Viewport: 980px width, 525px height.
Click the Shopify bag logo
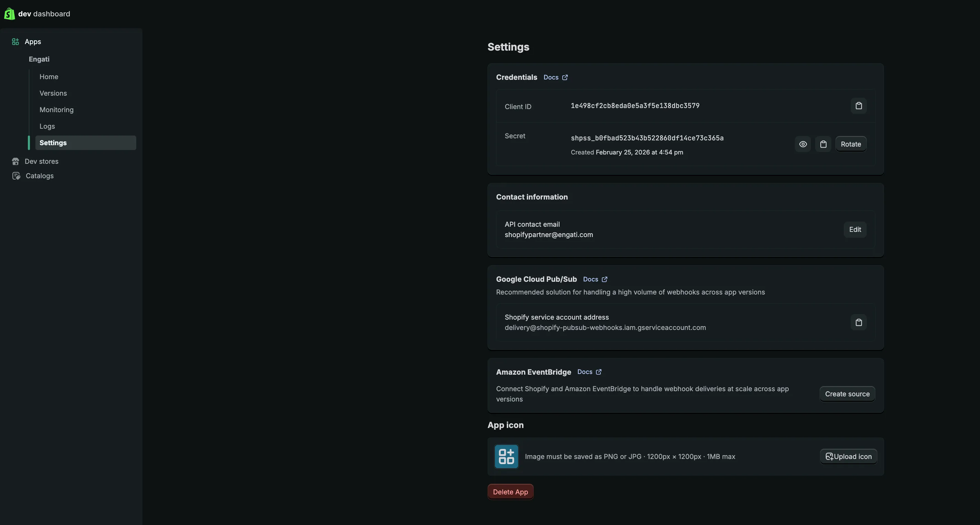point(10,14)
